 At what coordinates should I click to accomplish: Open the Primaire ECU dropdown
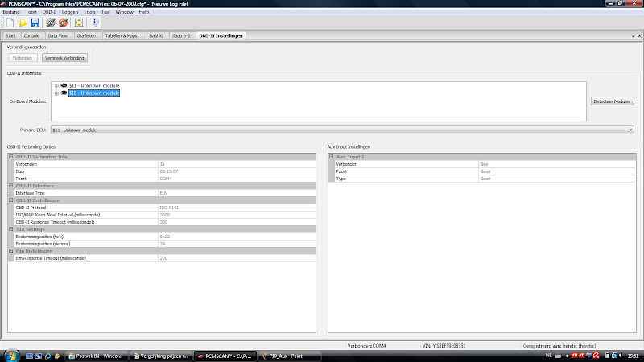[631, 130]
